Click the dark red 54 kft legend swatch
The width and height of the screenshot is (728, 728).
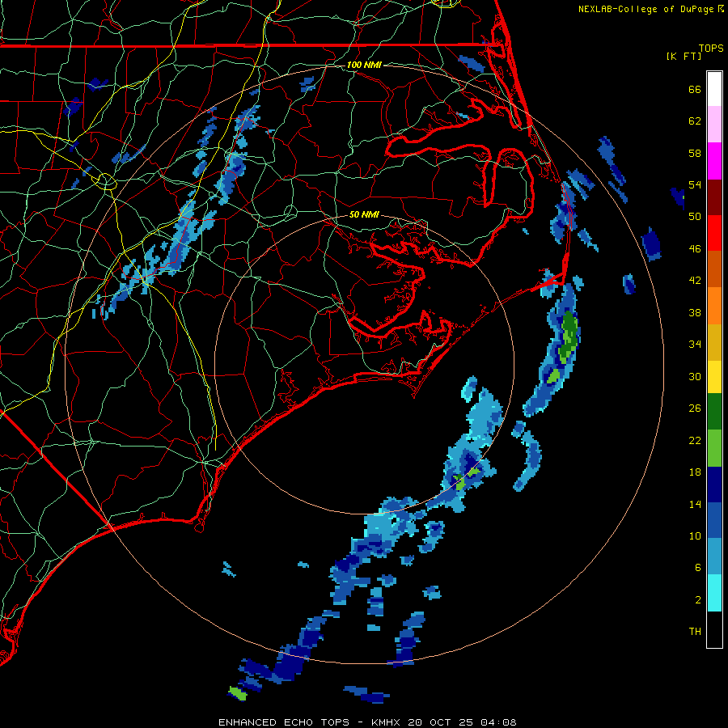click(714, 197)
